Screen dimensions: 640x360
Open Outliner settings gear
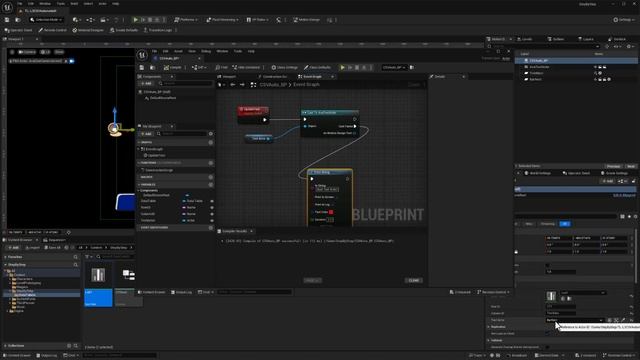tap(629, 46)
